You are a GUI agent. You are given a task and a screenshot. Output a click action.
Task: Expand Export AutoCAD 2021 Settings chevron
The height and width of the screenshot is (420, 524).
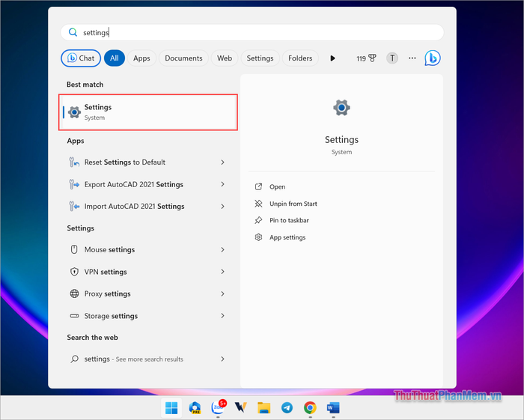click(222, 184)
